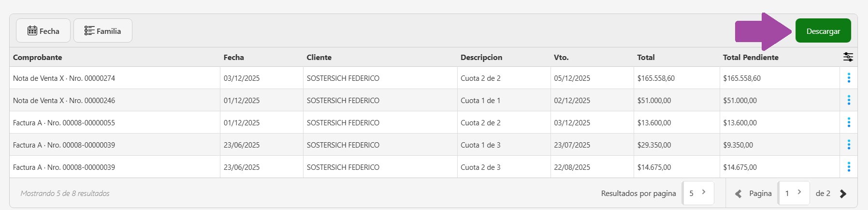Open three-dot menu for Nota de Venta 00000274
The height and width of the screenshot is (210, 868).
pyautogui.click(x=849, y=78)
